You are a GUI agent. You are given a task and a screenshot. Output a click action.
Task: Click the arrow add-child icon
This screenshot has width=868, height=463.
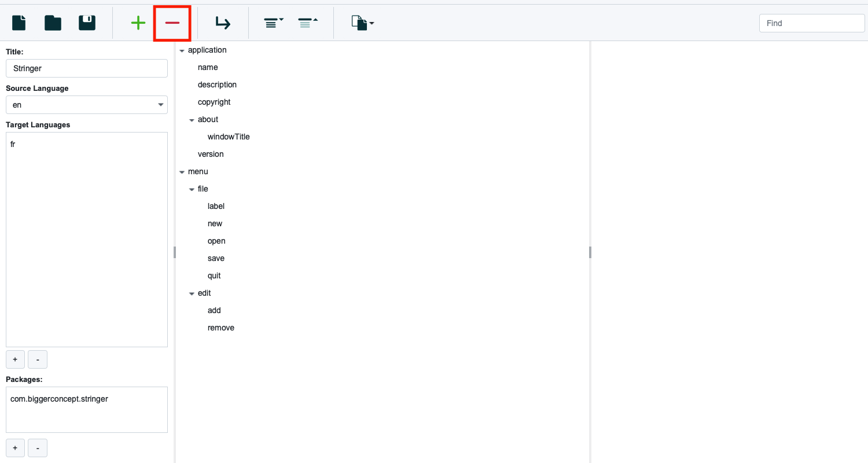coord(223,23)
